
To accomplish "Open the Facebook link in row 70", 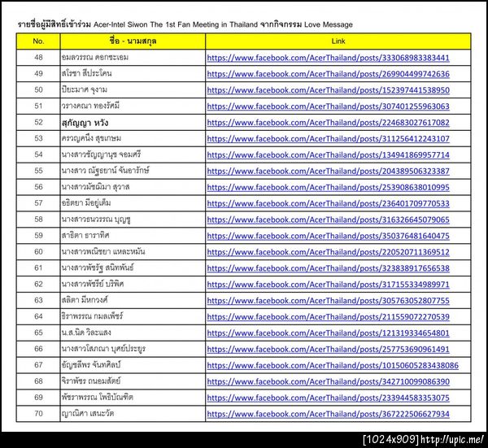I will pyautogui.click(x=328, y=414).
